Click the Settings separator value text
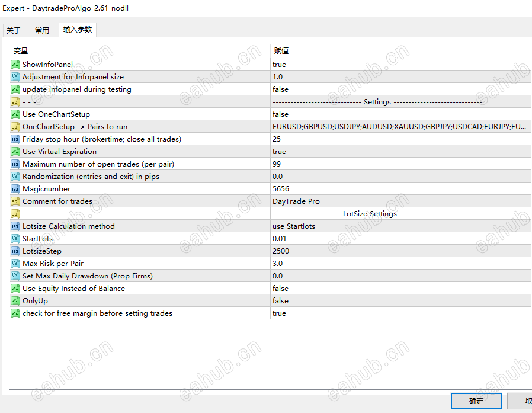Screen dimensions: 532x413 click(377, 102)
